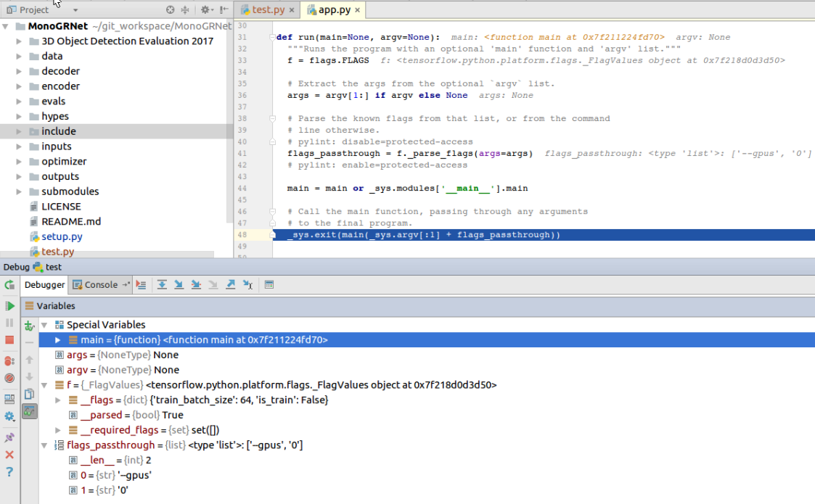815x504 pixels.
Task: Close the app.py tab
Action: (357, 10)
